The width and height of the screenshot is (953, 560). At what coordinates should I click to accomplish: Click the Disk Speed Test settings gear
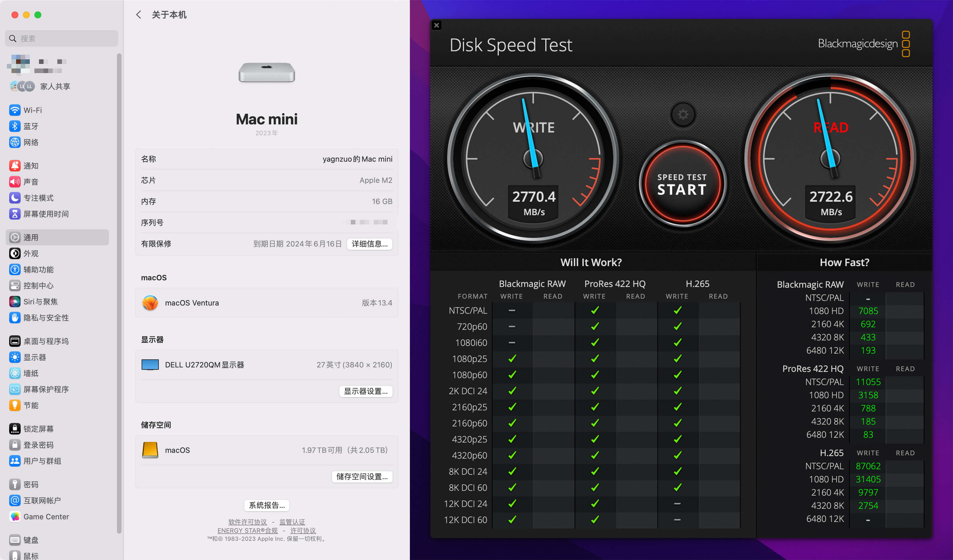click(x=683, y=114)
